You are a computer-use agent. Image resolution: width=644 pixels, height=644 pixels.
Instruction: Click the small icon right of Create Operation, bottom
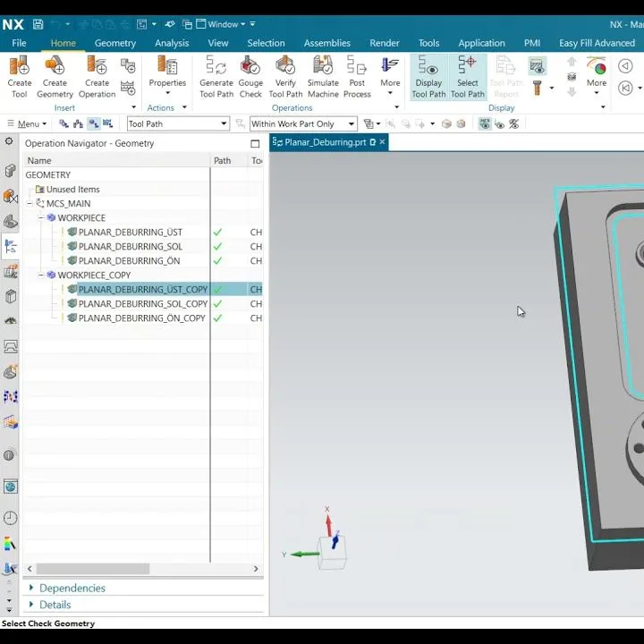click(128, 88)
